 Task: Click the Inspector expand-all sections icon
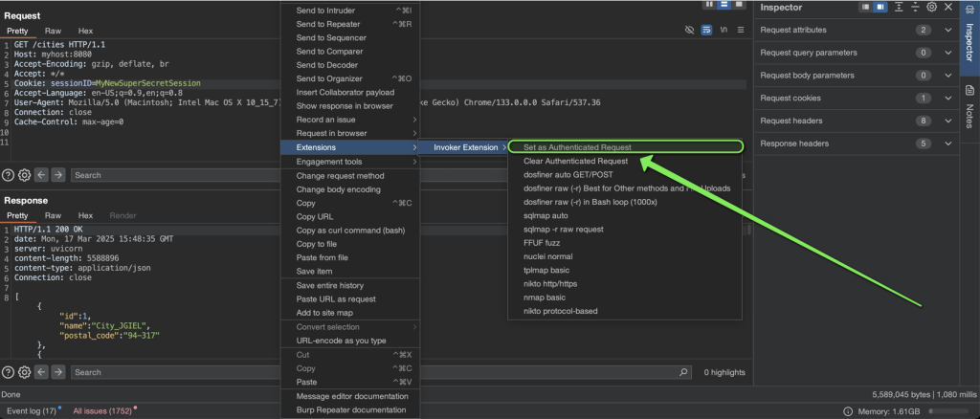899,7
